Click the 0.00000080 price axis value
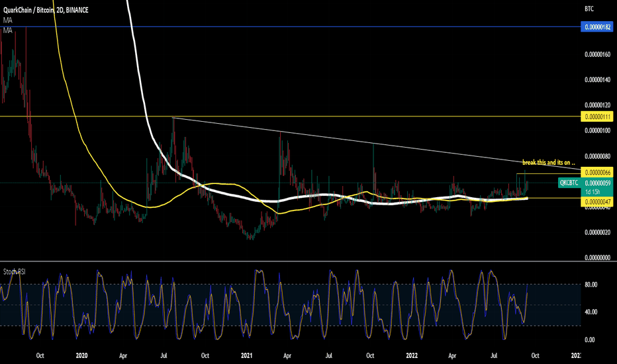Viewport: 617px width, 364px height. tap(597, 156)
